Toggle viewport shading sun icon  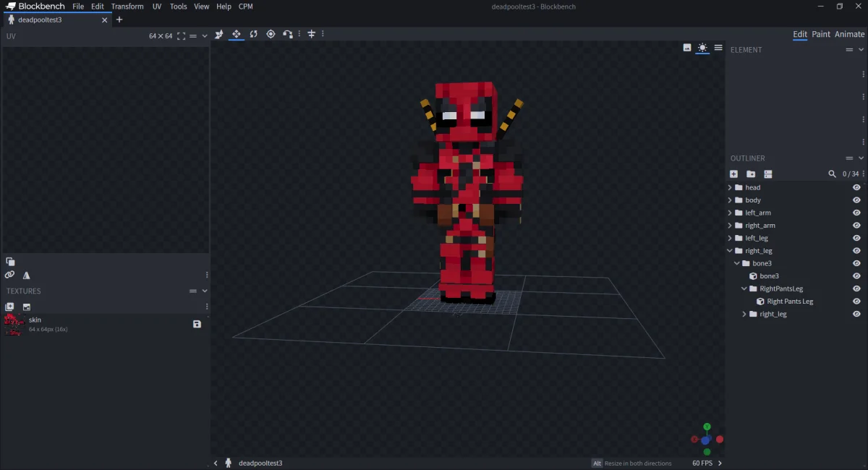[x=702, y=48]
